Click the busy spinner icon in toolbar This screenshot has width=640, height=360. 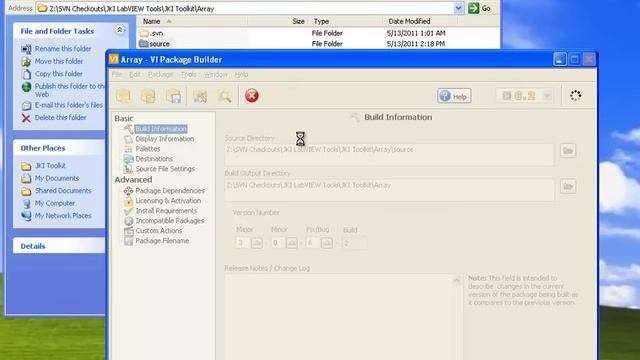point(576,96)
